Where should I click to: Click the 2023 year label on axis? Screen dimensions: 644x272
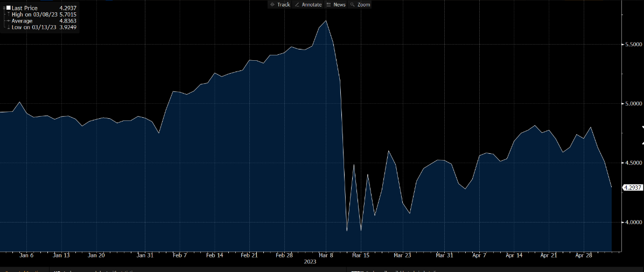pos(310,262)
